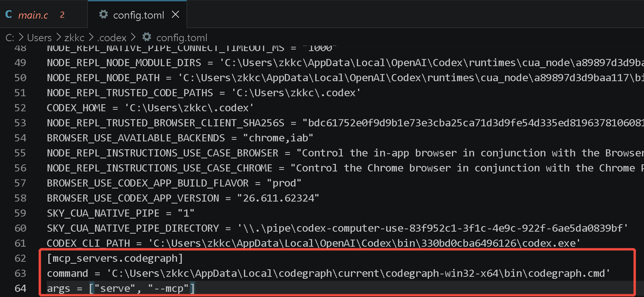Image resolution: width=644 pixels, height=297 pixels.
Task: Open the C: breadcrumb segment
Action: (x=10, y=38)
